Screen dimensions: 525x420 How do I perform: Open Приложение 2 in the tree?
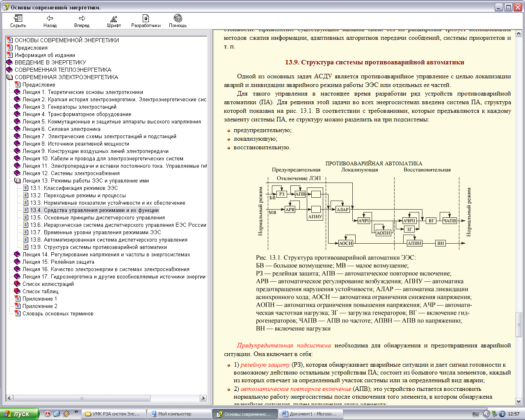pyautogui.click(x=40, y=306)
